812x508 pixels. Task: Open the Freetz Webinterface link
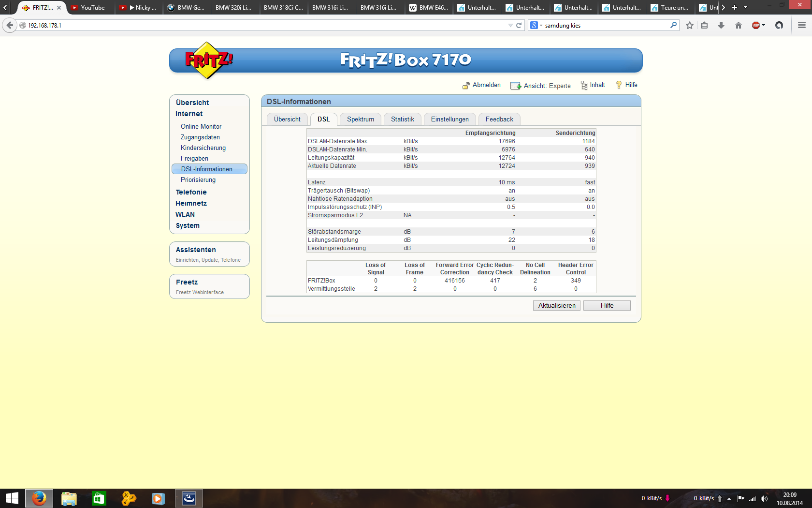point(200,292)
